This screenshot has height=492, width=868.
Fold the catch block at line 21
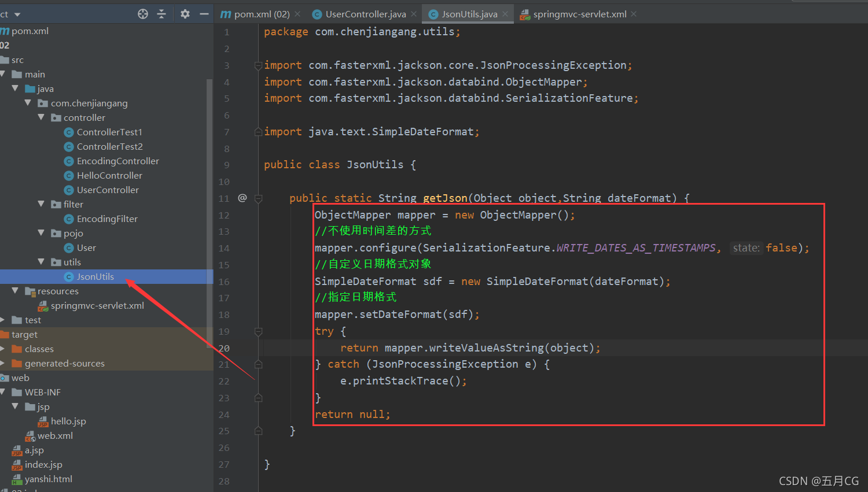pyautogui.click(x=259, y=364)
